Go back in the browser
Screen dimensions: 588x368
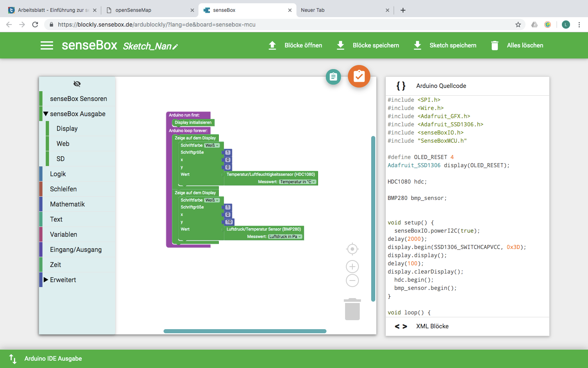pyautogui.click(x=9, y=25)
